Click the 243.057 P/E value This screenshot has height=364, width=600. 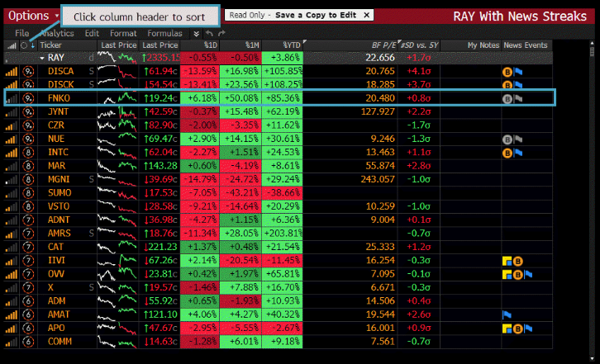pyautogui.click(x=378, y=179)
